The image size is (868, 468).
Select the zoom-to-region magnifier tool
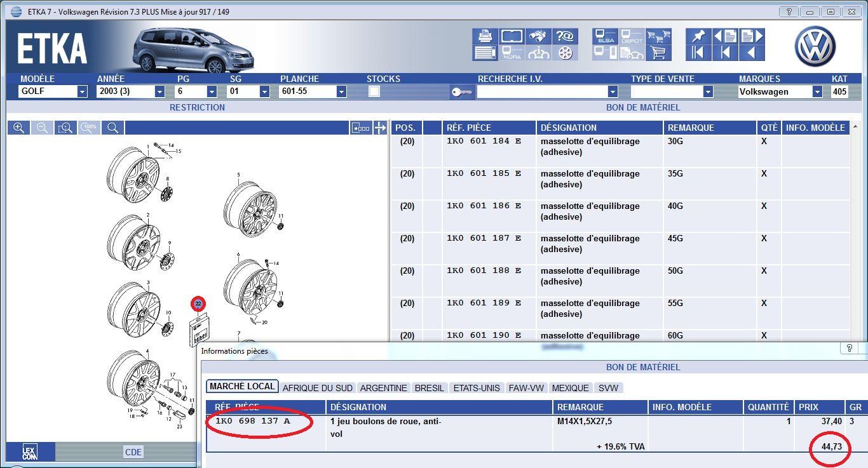[65, 128]
